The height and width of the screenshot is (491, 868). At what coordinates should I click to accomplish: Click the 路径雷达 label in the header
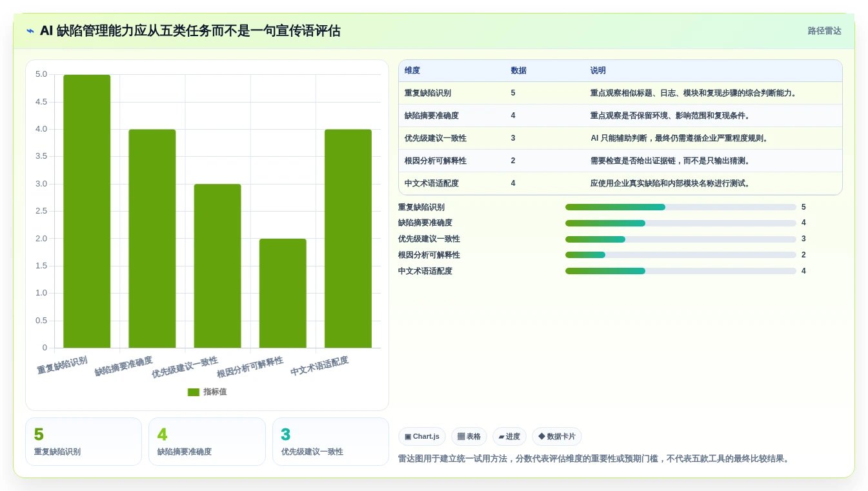[824, 31]
